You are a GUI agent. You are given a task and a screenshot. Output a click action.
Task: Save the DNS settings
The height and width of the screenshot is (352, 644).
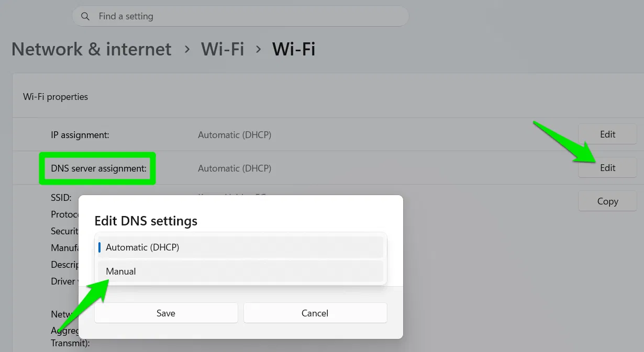pyautogui.click(x=166, y=313)
